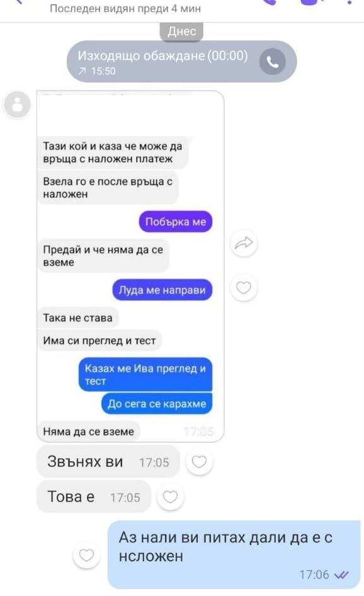Forward the shared screenshot with arrow icon
364x596 pixels.
(244, 243)
